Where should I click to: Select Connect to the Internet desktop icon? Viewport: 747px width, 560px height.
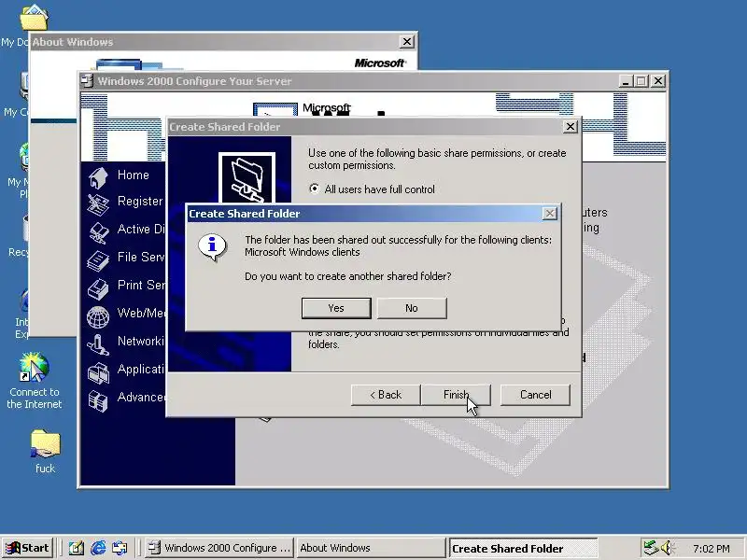[x=35, y=381]
